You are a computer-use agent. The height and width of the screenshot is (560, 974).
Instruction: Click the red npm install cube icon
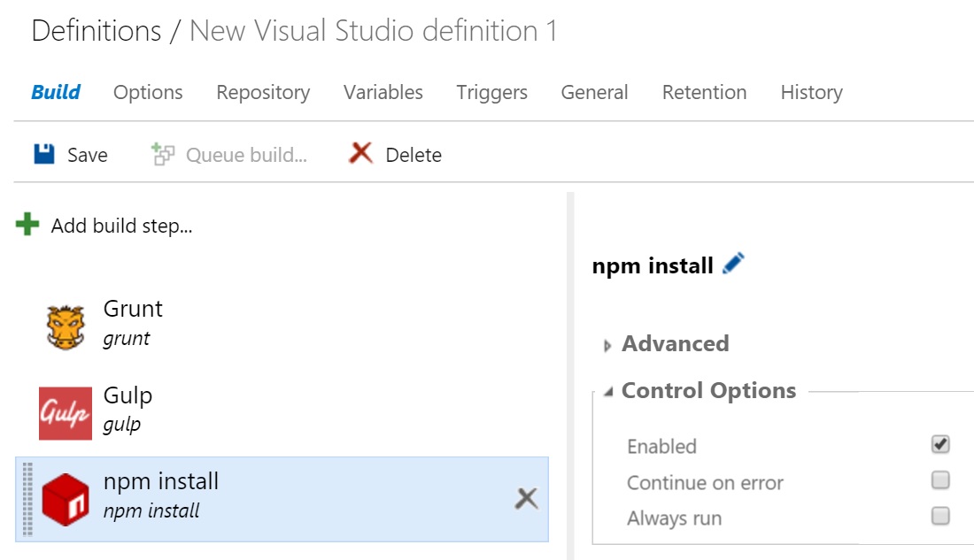(x=66, y=500)
